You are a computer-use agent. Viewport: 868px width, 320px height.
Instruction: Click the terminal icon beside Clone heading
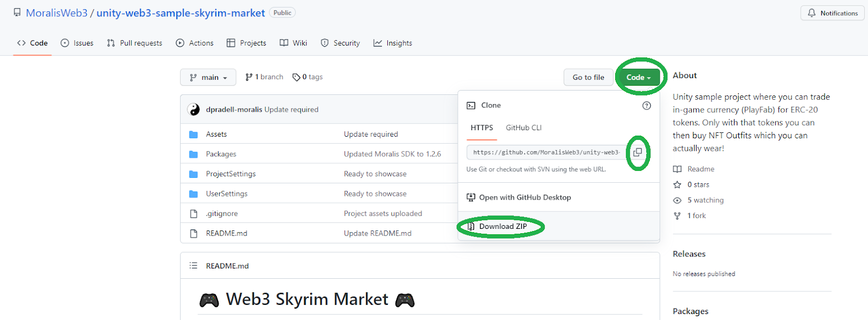(471, 106)
